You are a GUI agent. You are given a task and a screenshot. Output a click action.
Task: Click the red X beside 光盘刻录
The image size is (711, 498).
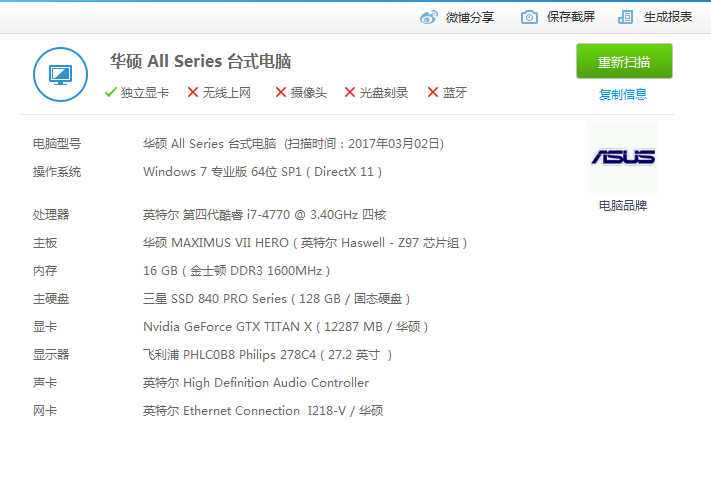(x=350, y=93)
